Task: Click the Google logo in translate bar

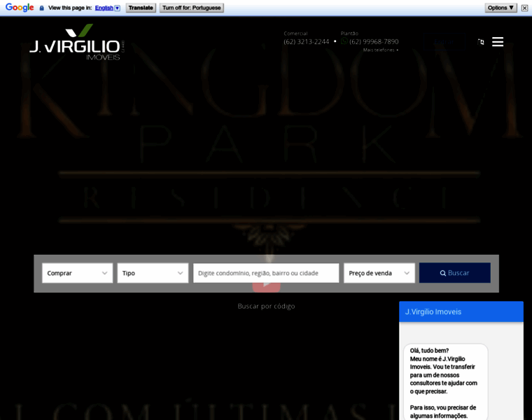Action: [x=20, y=8]
